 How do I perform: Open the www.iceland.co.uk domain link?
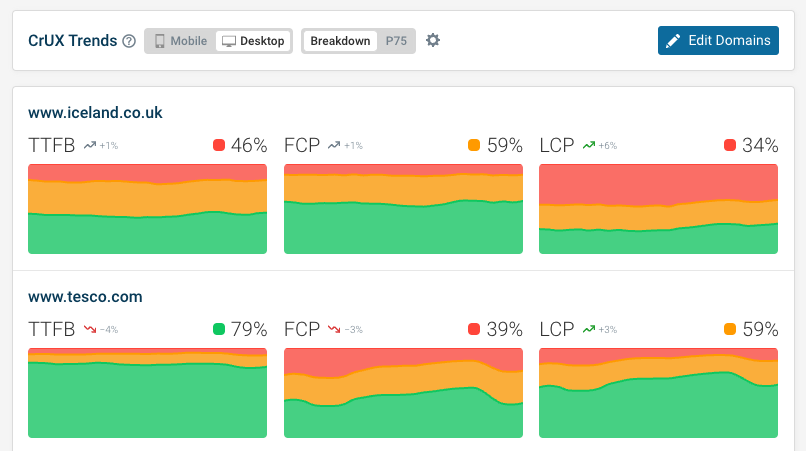95,113
